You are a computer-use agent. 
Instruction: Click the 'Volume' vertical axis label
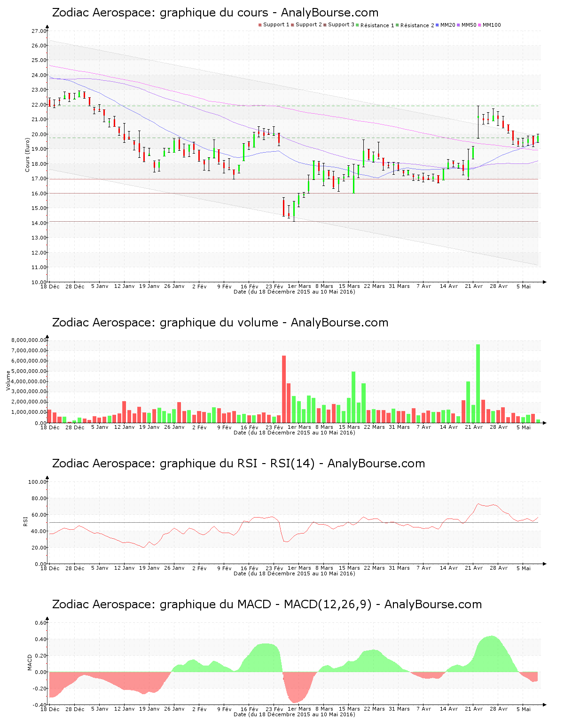[8, 381]
